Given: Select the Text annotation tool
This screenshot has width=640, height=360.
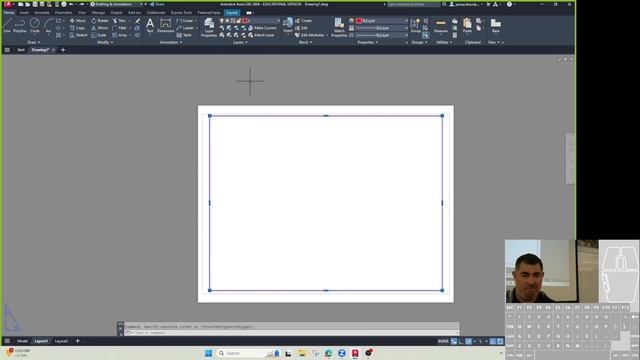Looking at the screenshot, I should point(150,25).
